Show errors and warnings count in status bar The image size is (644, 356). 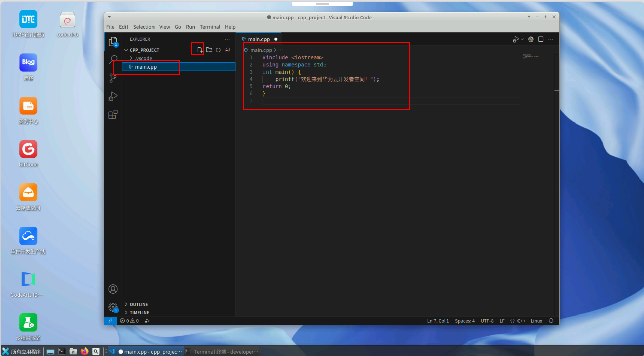(x=130, y=321)
